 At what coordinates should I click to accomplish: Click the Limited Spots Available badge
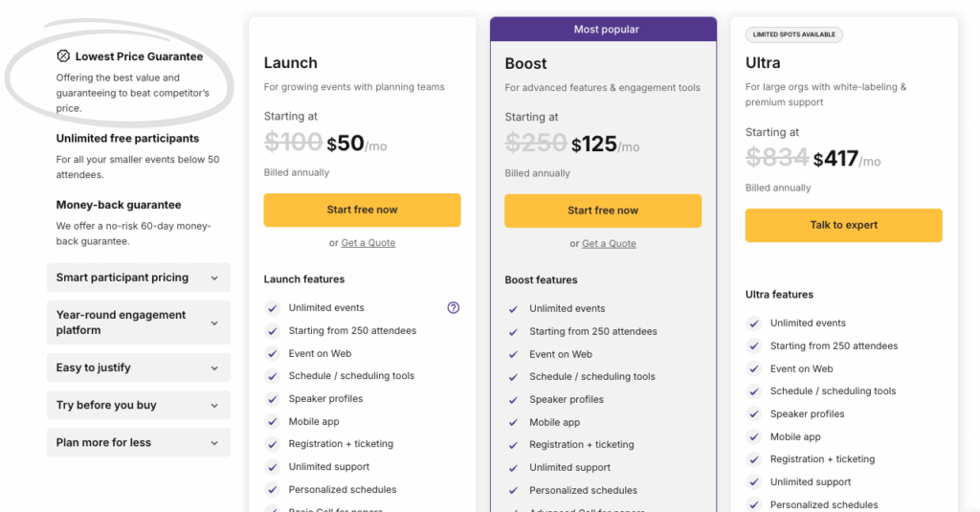coord(793,34)
